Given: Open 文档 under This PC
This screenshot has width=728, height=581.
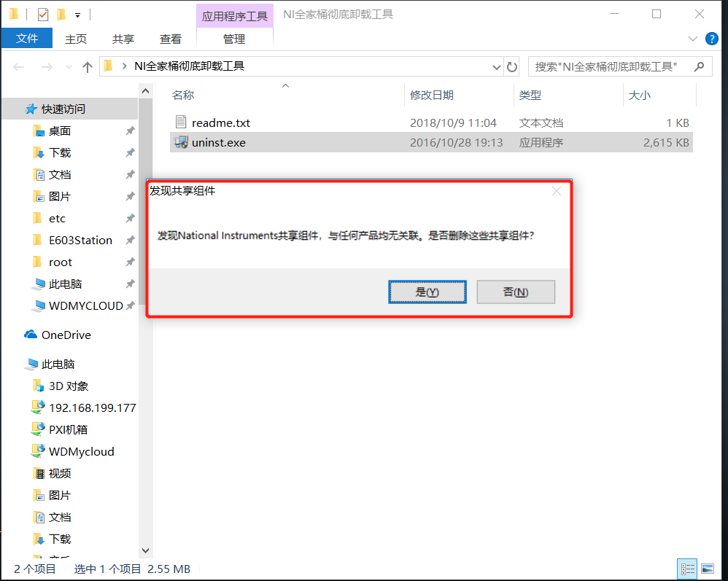Looking at the screenshot, I should coord(60,517).
